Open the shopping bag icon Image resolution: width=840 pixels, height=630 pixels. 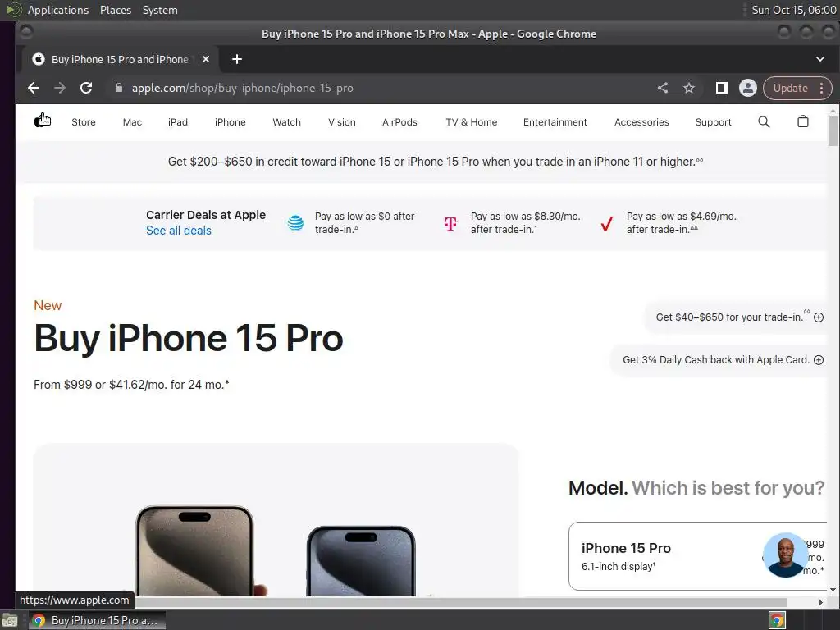[802, 121]
